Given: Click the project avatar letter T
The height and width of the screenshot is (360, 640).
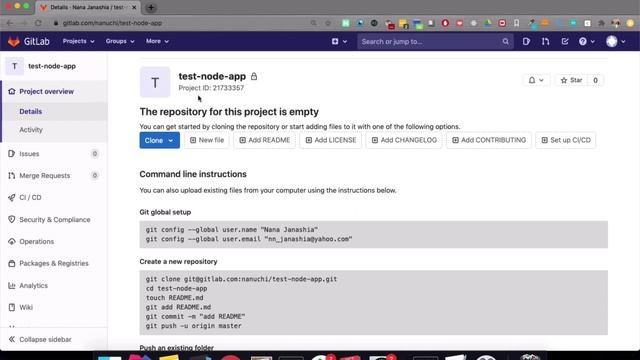Looking at the screenshot, I should click(155, 82).
